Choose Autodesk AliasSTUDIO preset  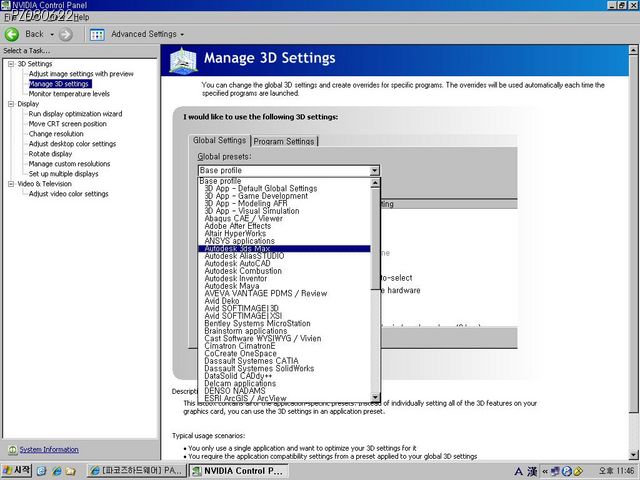[x=284, y=256]
